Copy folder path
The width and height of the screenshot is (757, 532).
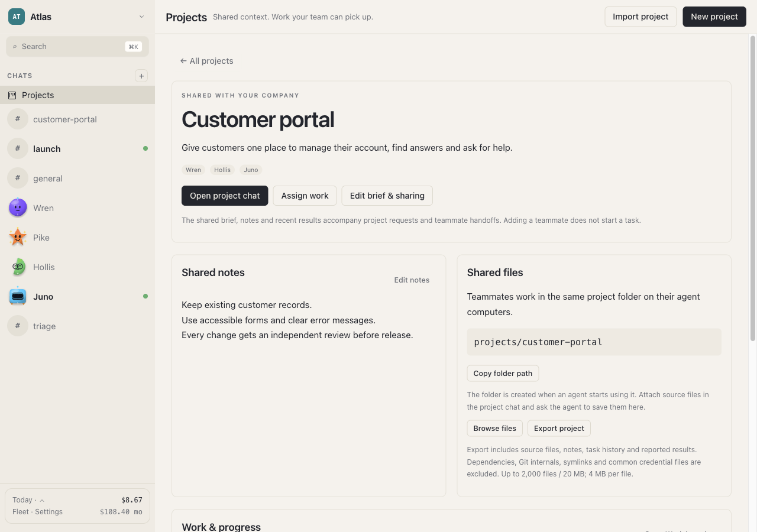click(x=503, y=374)
